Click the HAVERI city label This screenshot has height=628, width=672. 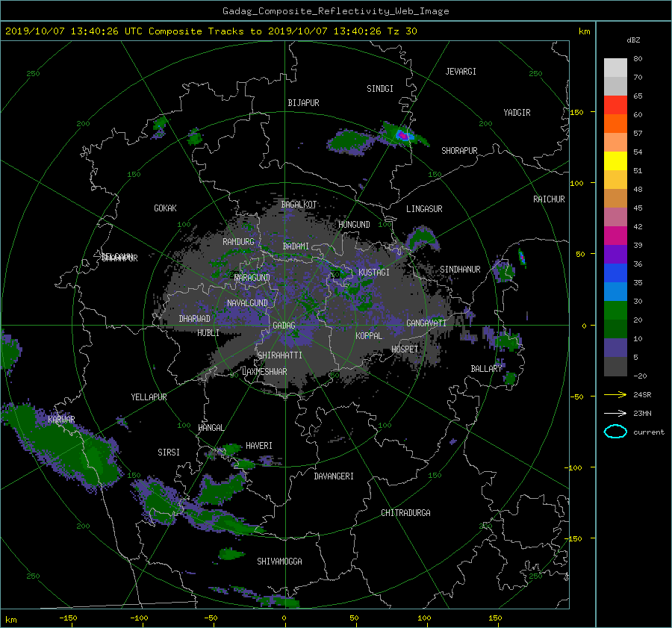tap(259, 446)
